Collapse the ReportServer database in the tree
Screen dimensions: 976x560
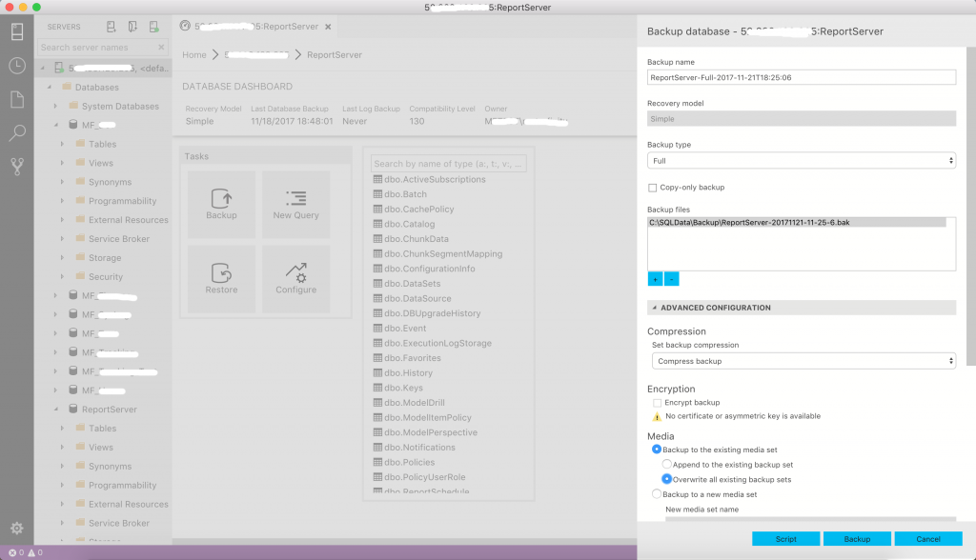pyautogui.click(x=55, y=409)
